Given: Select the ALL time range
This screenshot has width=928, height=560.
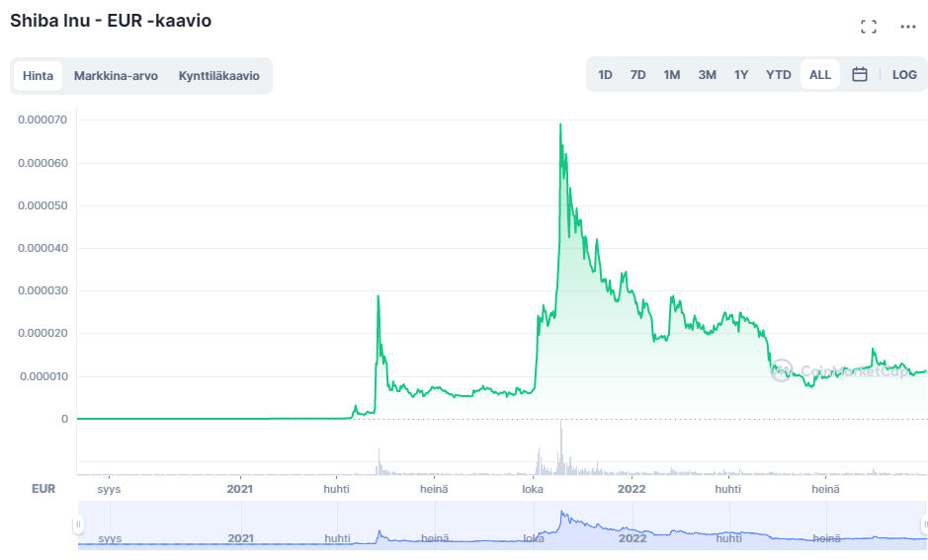Looking at the screenshot, I should [x=820, y=74].
